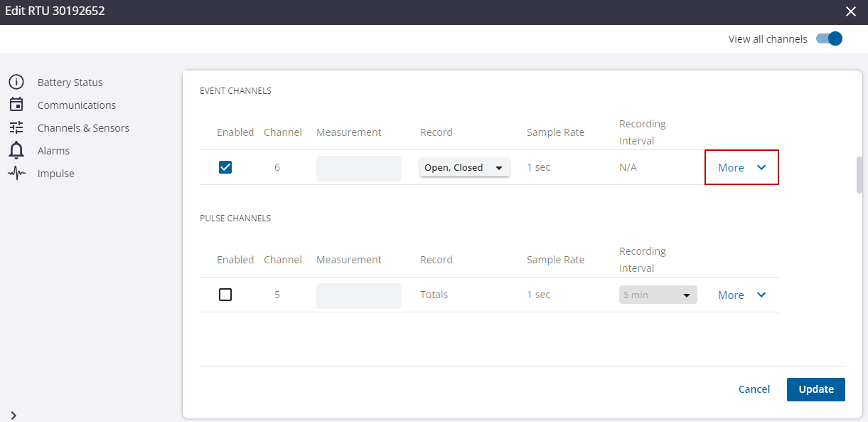Click the Update button
This screenshot has height=422, width=868.
[x=816, y=389]
